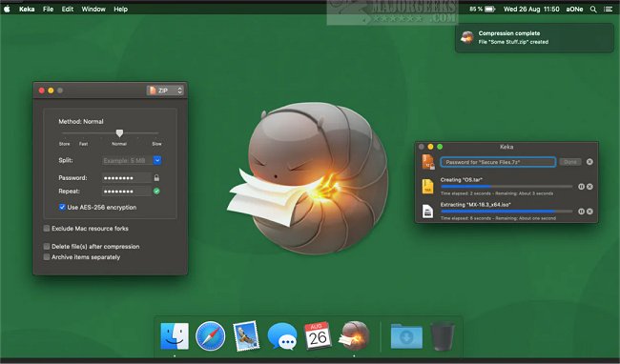Open the Help menu
The width and height of the screenshot is (620, 364).
(x=120, y=9)
